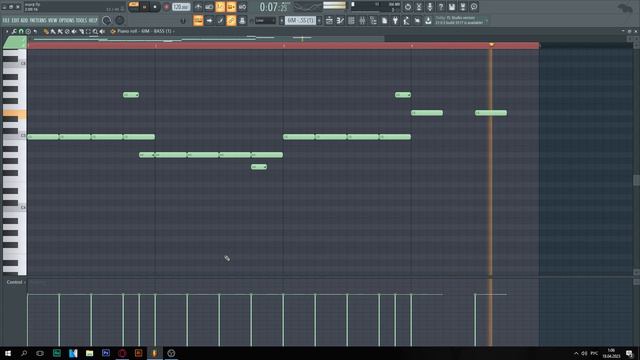Image resolution: width=640 pixels, height=360 pixels.
Task: Click the download update icon
Action: (x=428, y=20)
